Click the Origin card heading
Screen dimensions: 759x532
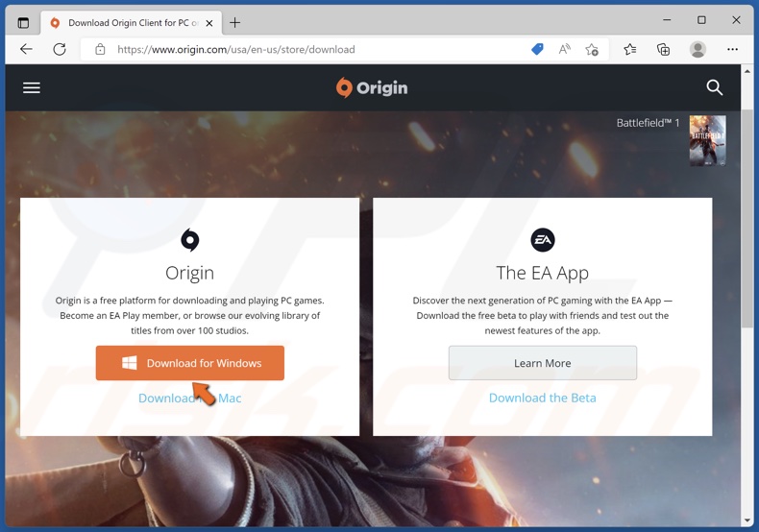[x=190, y=273]
